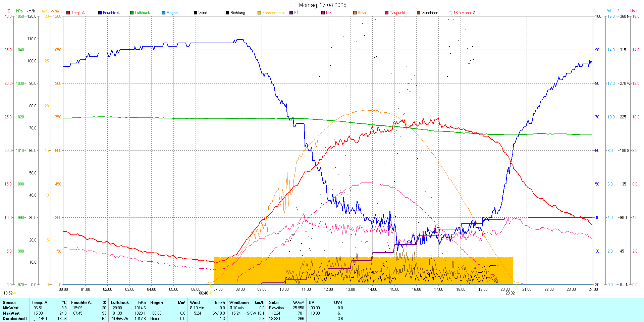The height and width of the screenshot is (322, 644).
Task: Click the UV legend label
Action: pyautogui.click(x=328, y=13)
